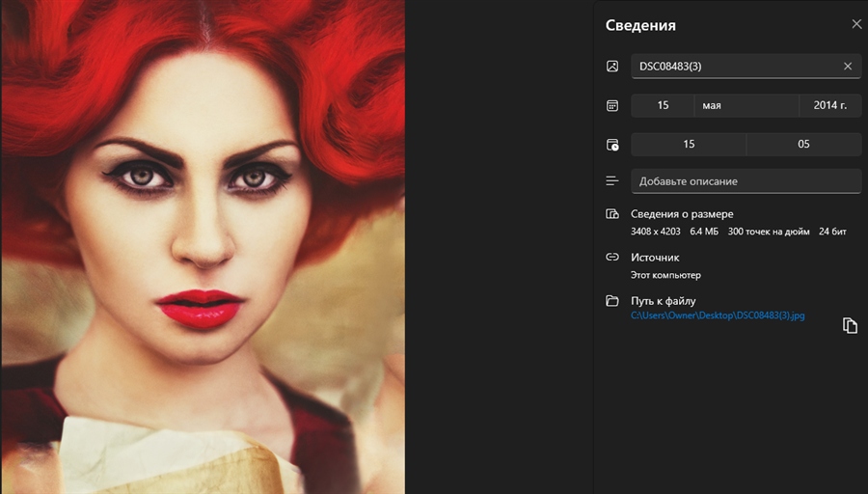Click the DSC08483(3) file name field
Screen dimensions: 868x494
tap(733, 67)
